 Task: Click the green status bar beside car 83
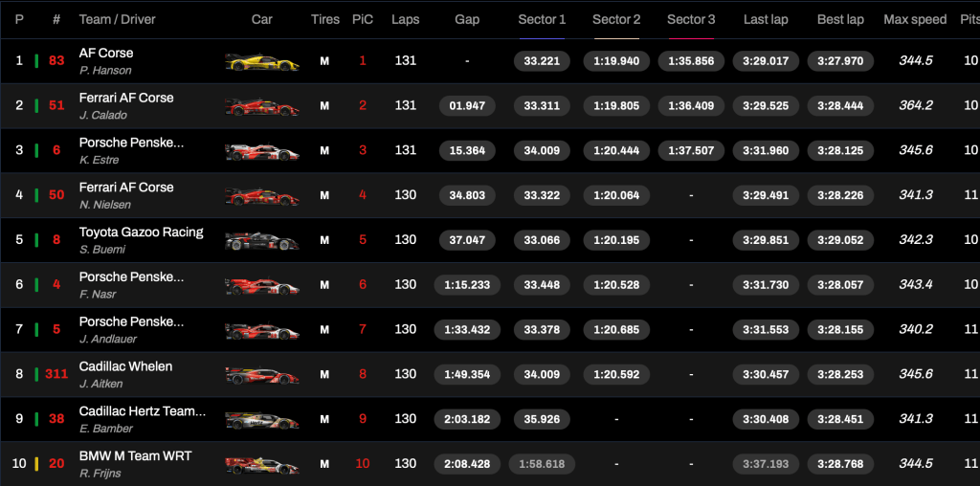[x=36, y=61]
